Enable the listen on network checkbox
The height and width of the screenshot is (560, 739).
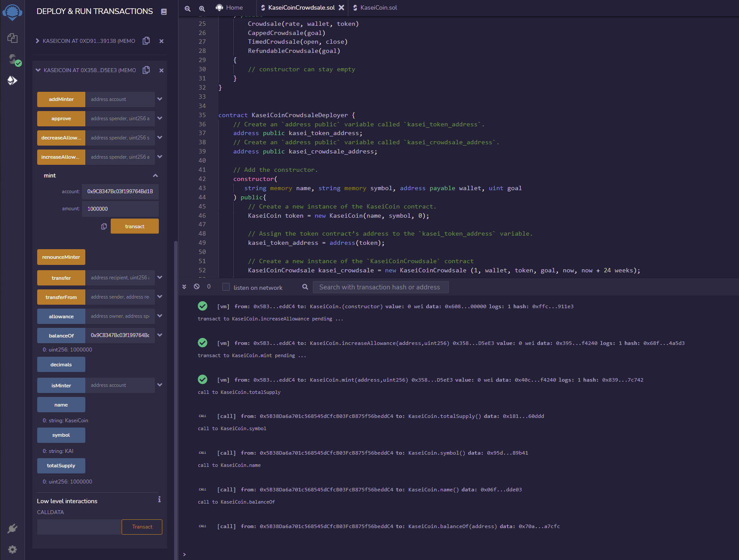click(x=226, y=287)
